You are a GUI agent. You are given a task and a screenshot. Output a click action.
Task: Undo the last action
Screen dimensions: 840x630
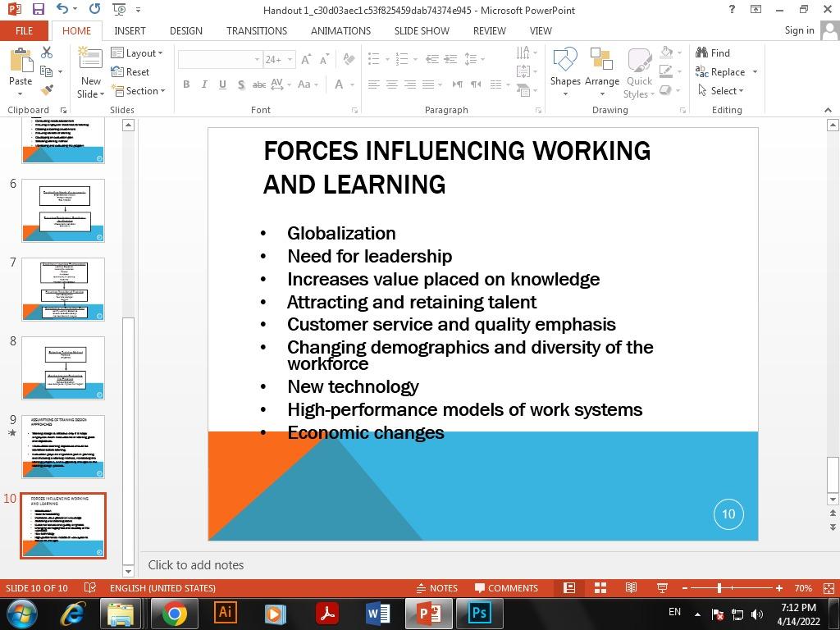click(62, 9)
